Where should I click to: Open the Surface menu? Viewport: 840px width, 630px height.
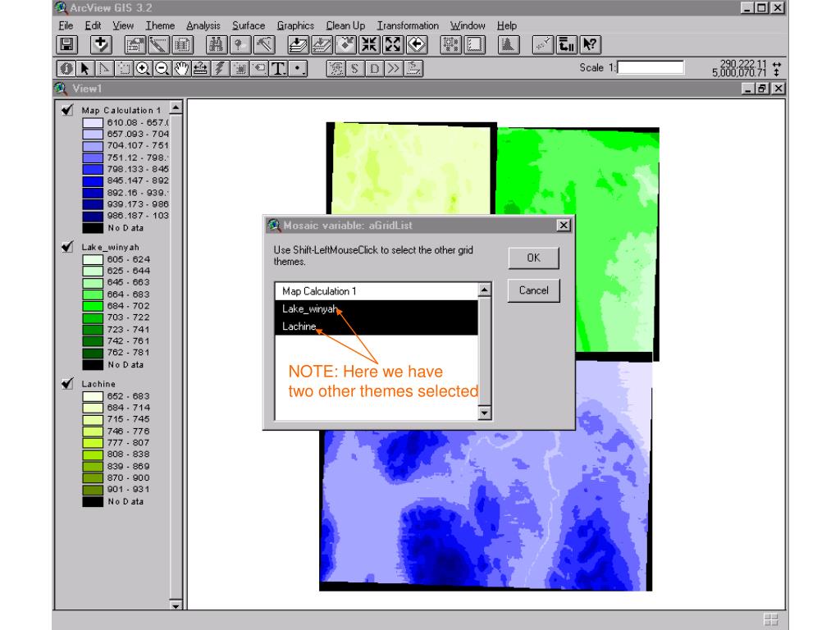(x=249, y=25)
